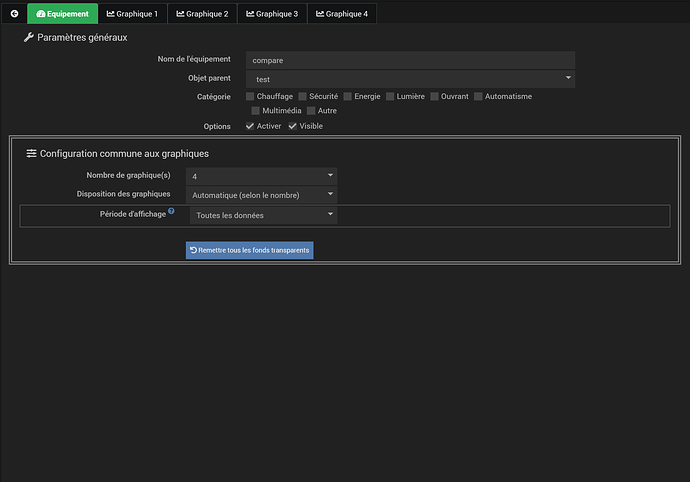Select the Ouvrant category checkbox

[x=435, y=97]
